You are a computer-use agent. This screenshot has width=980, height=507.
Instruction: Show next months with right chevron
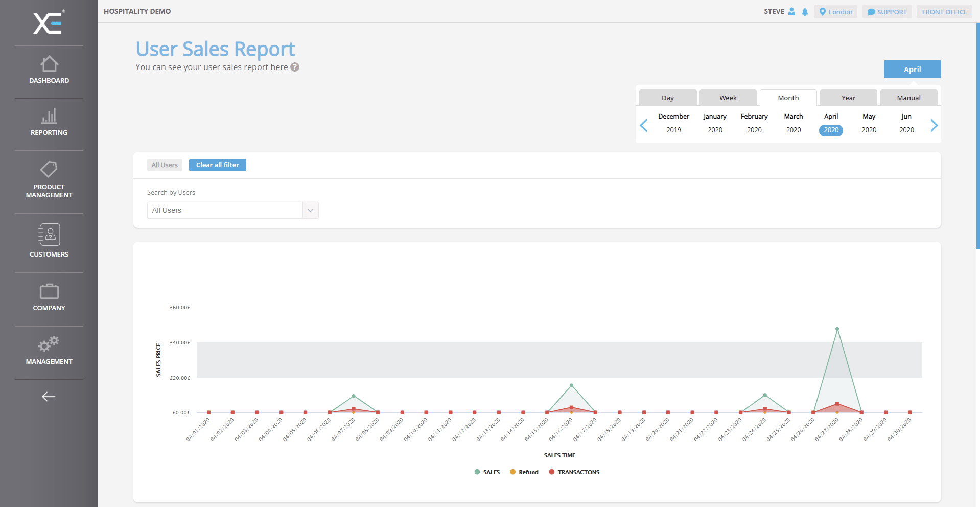tap(934, 125)
